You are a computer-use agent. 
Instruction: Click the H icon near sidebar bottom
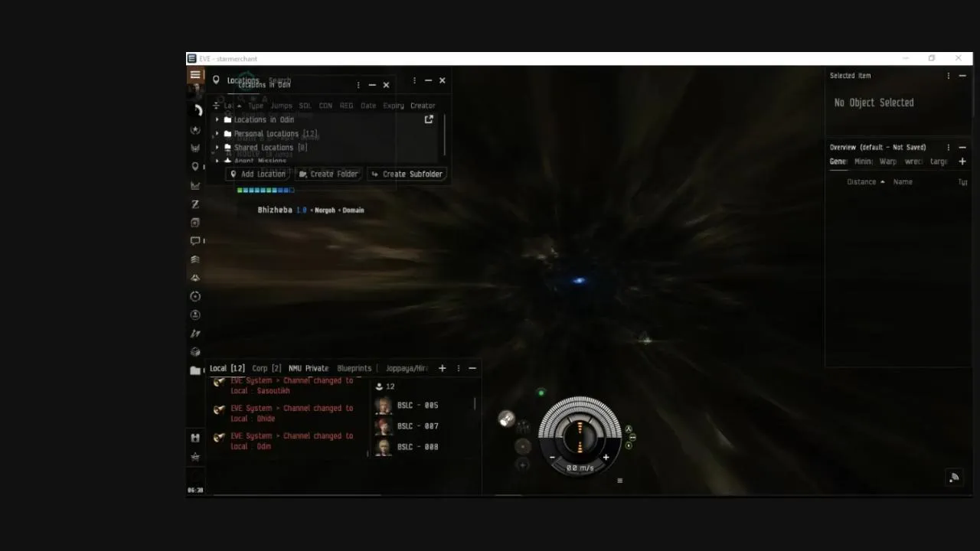click(x=195, y=438)
